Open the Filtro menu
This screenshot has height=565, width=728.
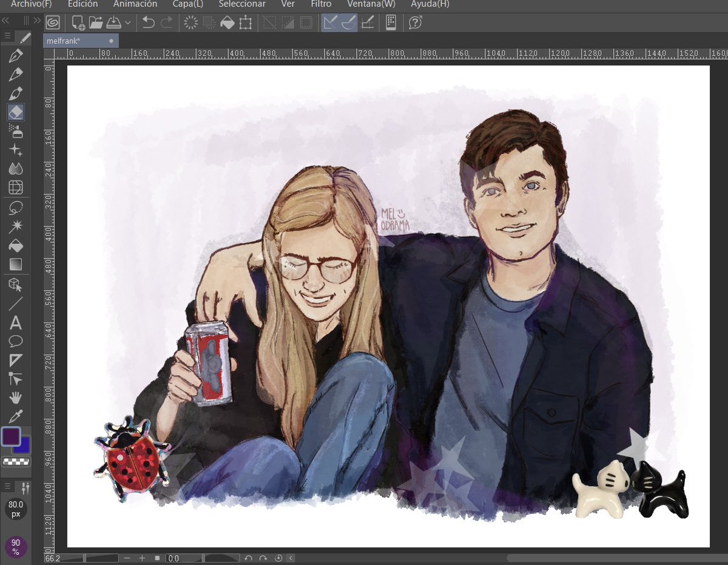pos(321,4)
